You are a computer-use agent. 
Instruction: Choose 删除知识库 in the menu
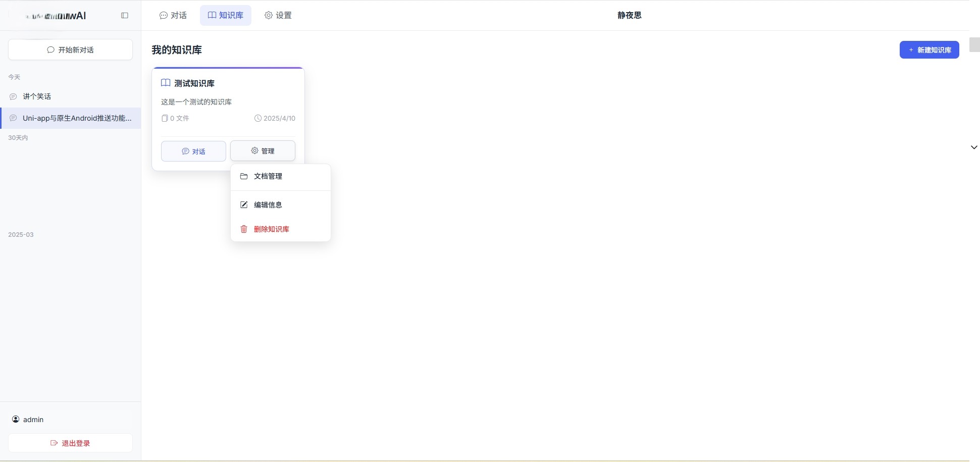click(271, 229)
